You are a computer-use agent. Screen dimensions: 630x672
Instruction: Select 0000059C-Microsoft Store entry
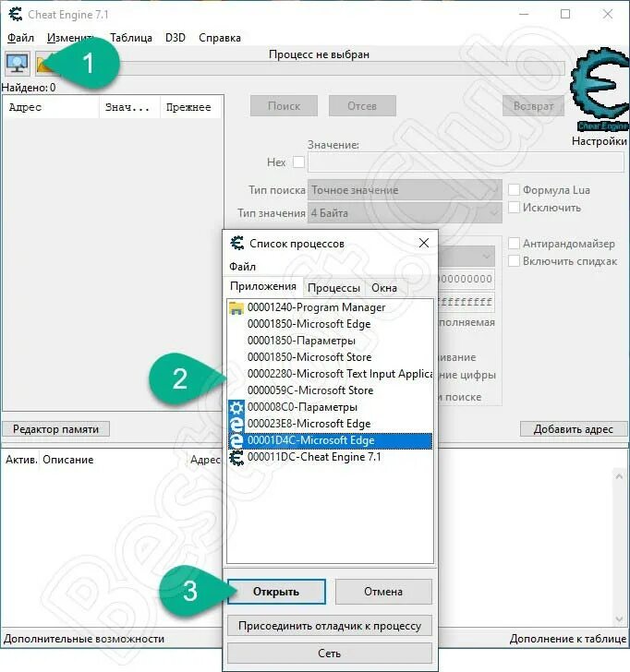330,390
